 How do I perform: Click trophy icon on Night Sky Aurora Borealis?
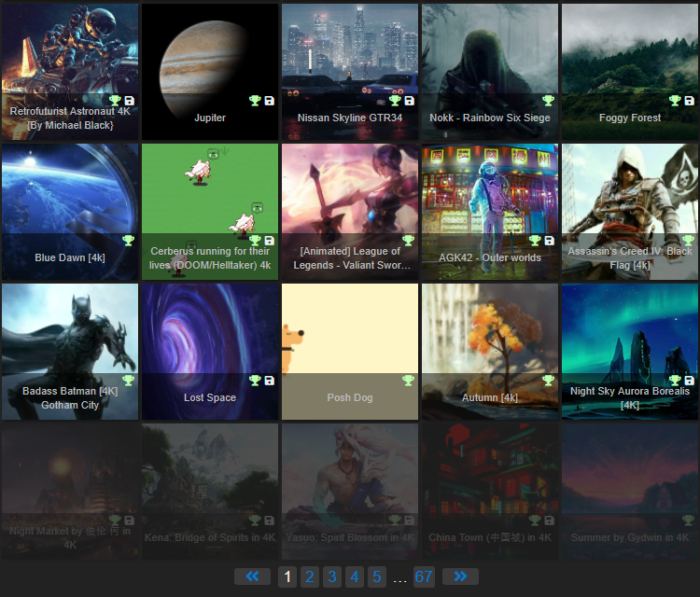click(675, 381)
